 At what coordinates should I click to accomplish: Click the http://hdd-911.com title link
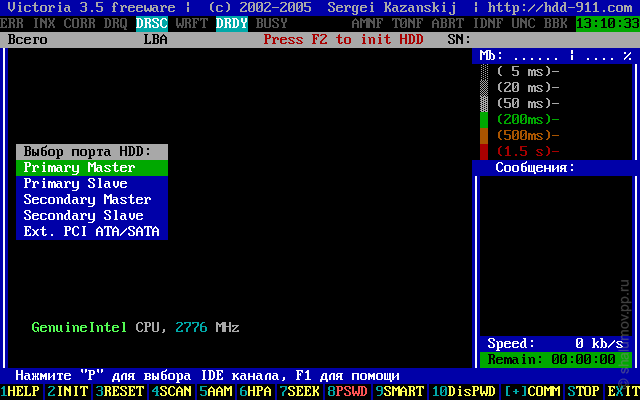click(560, 8)
